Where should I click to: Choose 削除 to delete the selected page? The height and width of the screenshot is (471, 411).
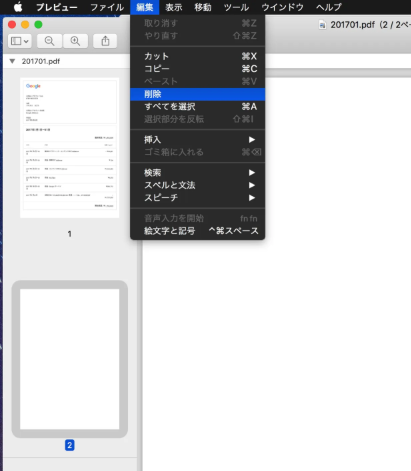coord(198,94)
